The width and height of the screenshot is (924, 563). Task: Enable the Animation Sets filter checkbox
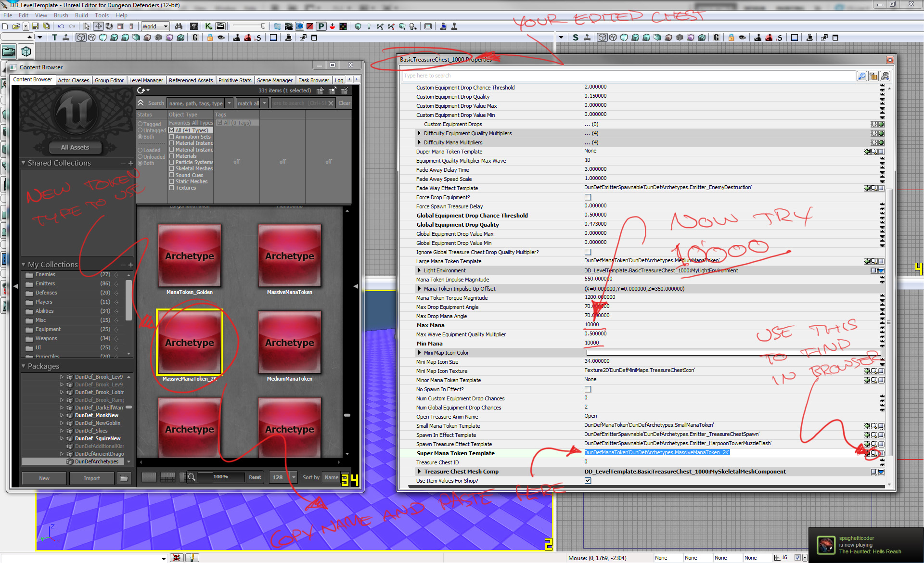[x=172, y=137]
